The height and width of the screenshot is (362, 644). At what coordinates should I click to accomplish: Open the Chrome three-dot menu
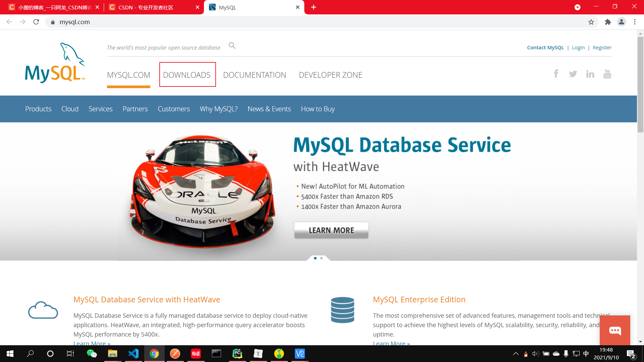pos(635,22)
